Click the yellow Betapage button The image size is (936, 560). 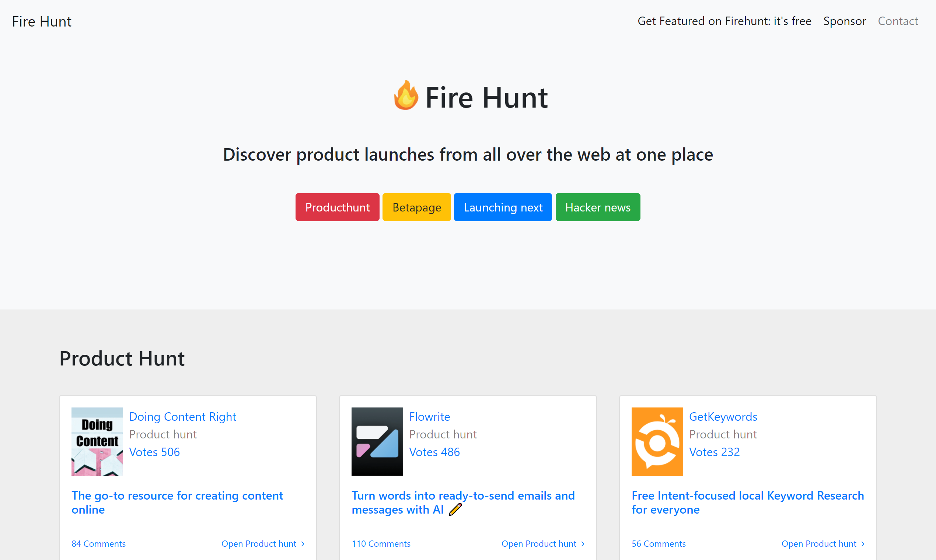417,207
